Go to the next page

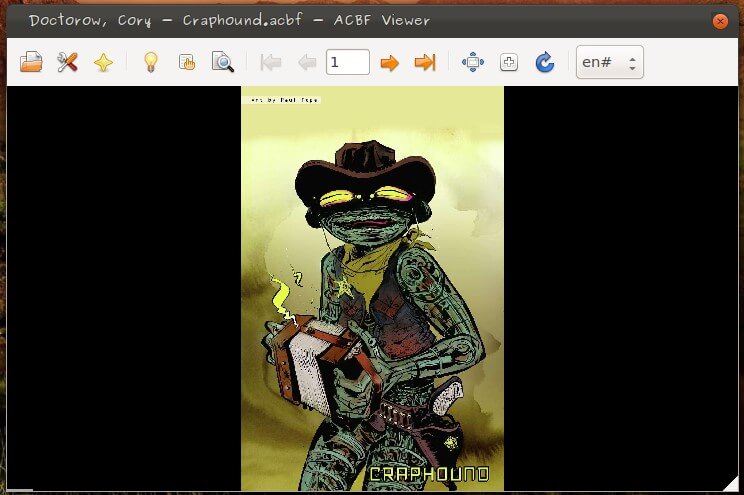coord(390,63)
